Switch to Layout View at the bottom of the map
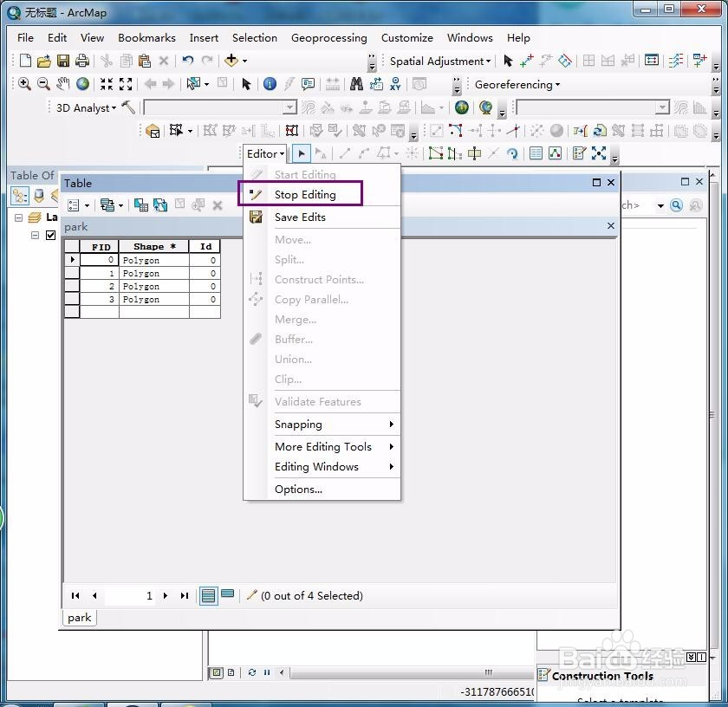Screen dimensions: 728x707 tap(231, 672)
